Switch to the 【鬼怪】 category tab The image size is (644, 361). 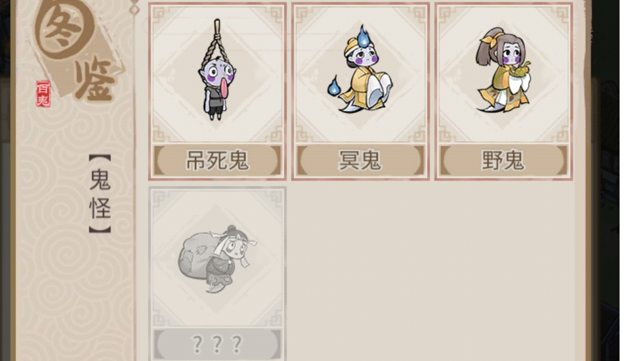(100, 194)
